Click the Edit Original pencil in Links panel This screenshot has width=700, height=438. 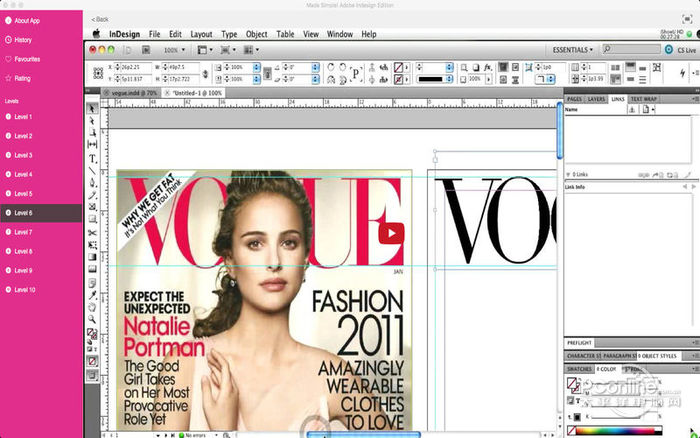pyautogui.click(x=688, y=175)
